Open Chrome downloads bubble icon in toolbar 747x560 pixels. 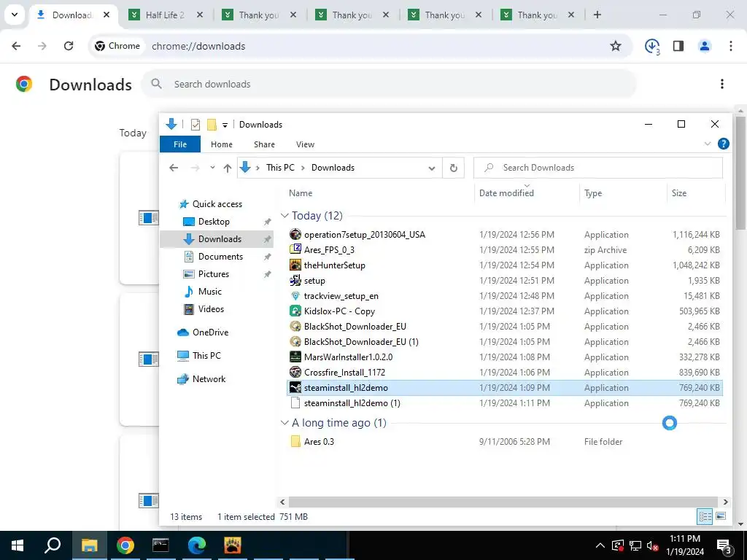coord(651,46)
